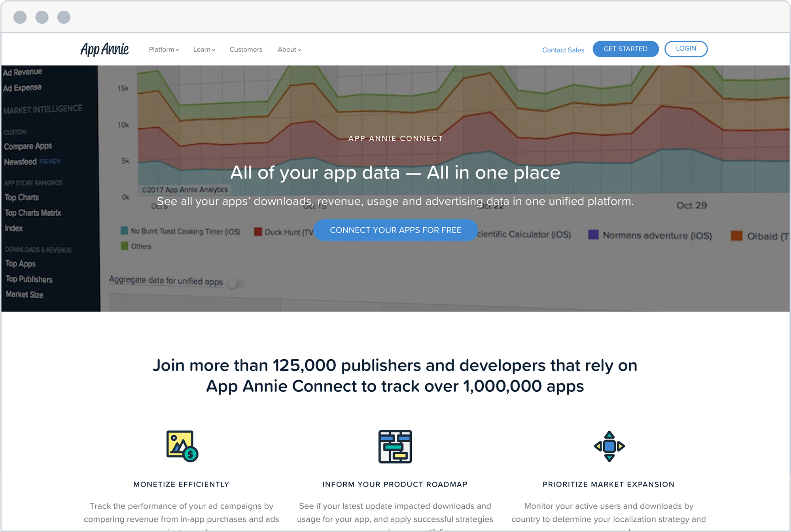
Task: Open the Platform dropdown menu
Action: coord(164,49)
